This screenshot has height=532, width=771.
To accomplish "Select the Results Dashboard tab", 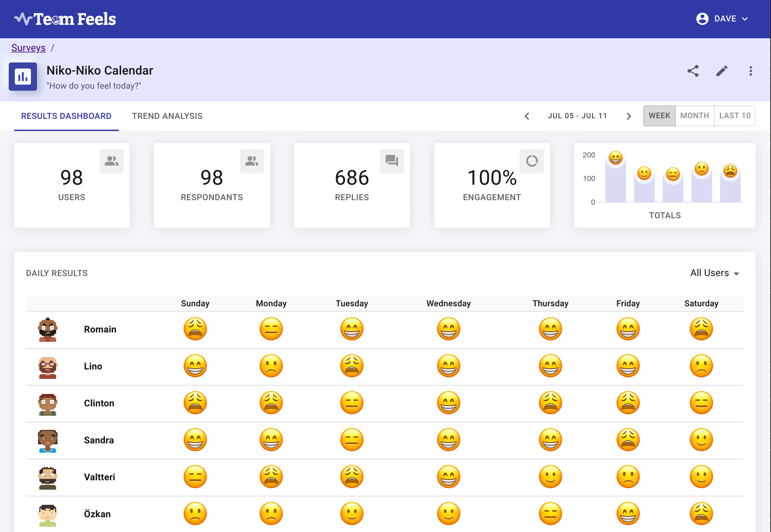I will tap(66, 116).
